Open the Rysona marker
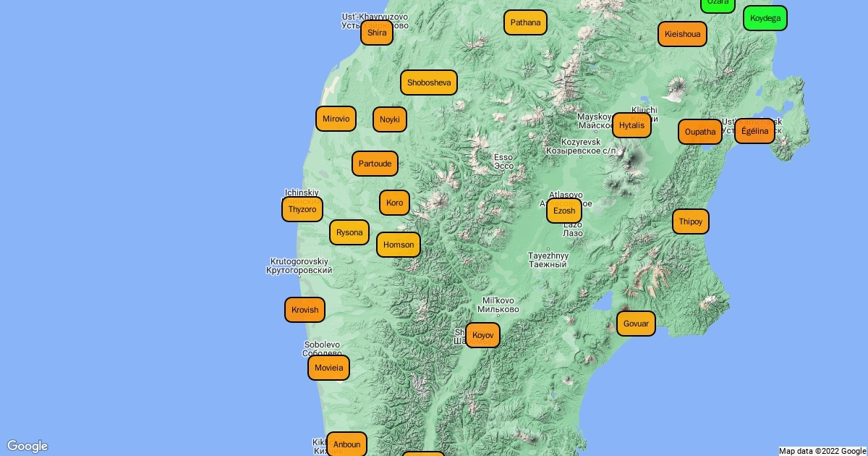 (349, 232)
